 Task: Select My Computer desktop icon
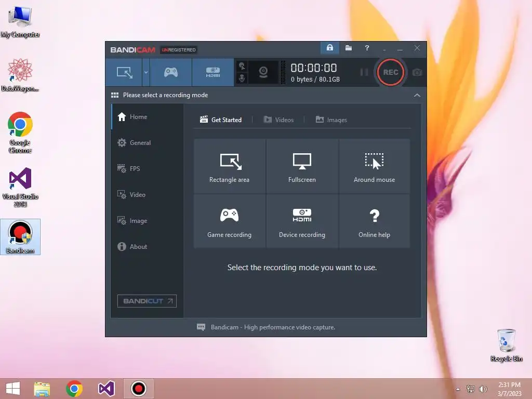[x=20, y=21]
